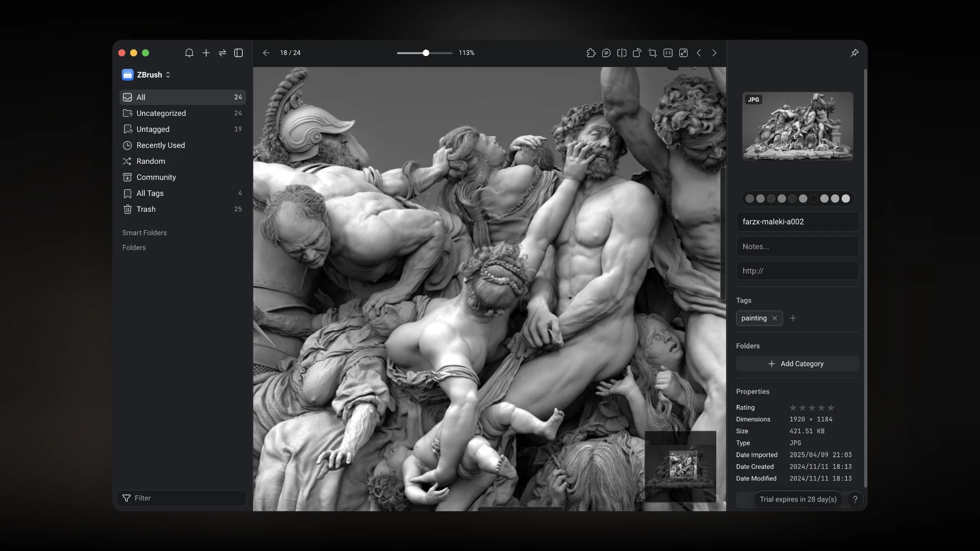This screenshot has width=980, height=551.
Task: Click the Notes field
Action: (x=797, y=246)
